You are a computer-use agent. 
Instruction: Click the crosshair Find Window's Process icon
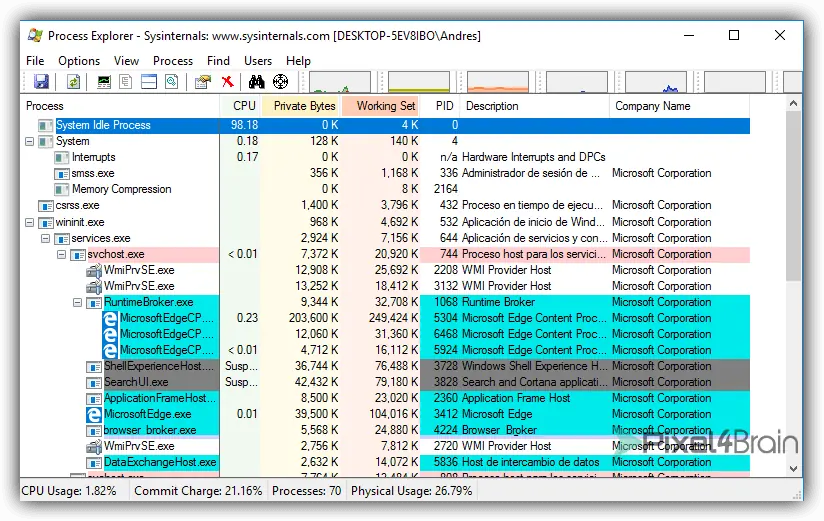[281, 81]
